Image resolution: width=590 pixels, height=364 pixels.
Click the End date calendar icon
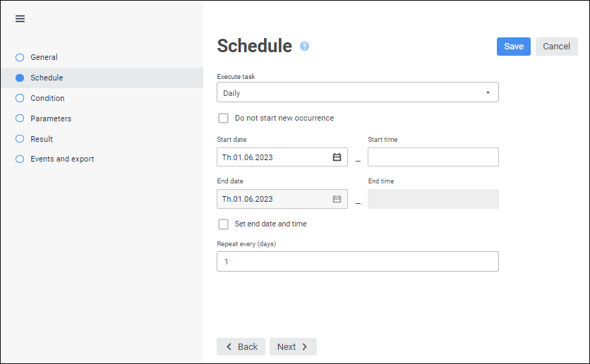pyautogui.click(x=337, y=199)
